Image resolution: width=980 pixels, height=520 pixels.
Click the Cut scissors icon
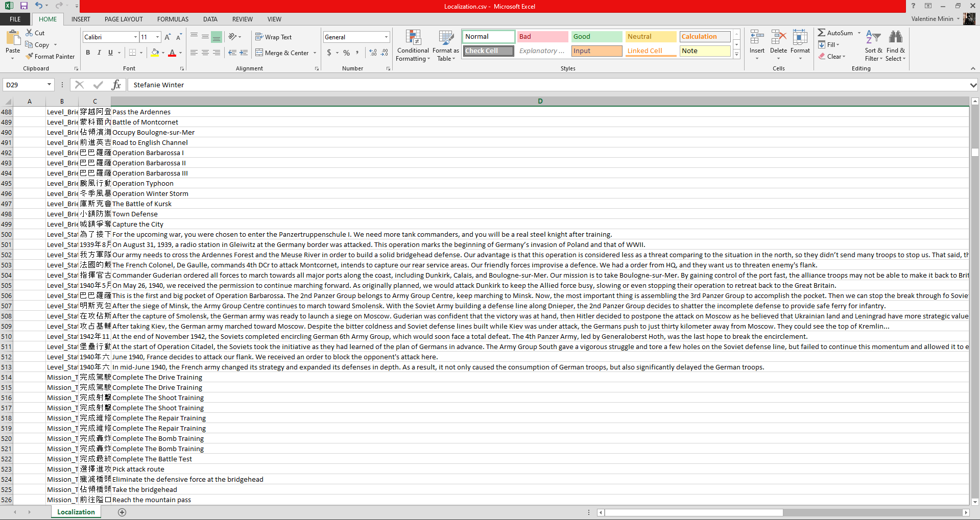(x=30, y=33)
